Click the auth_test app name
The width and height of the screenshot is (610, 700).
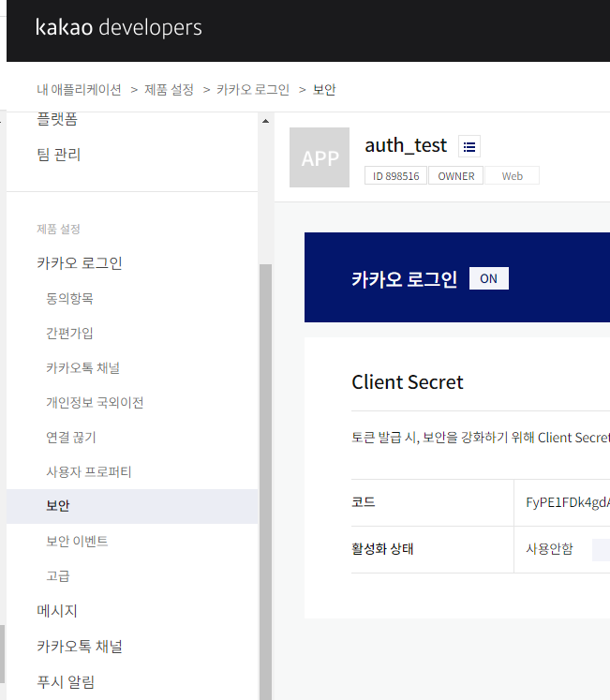pyautogui.click(x=406, y=145)
